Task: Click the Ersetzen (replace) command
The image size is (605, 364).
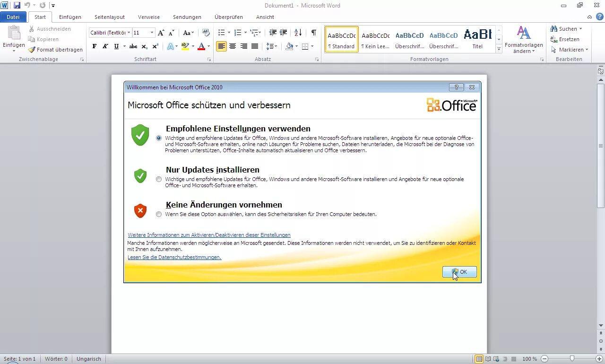Action: pos(565,39)
